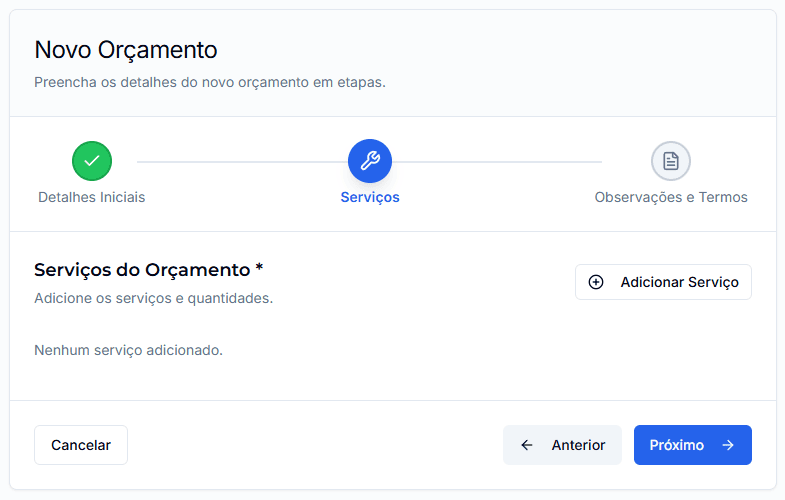Go to the Observações e Termos step label
The width and height of the screenshot is (785, 500).
tap(671, 197)
